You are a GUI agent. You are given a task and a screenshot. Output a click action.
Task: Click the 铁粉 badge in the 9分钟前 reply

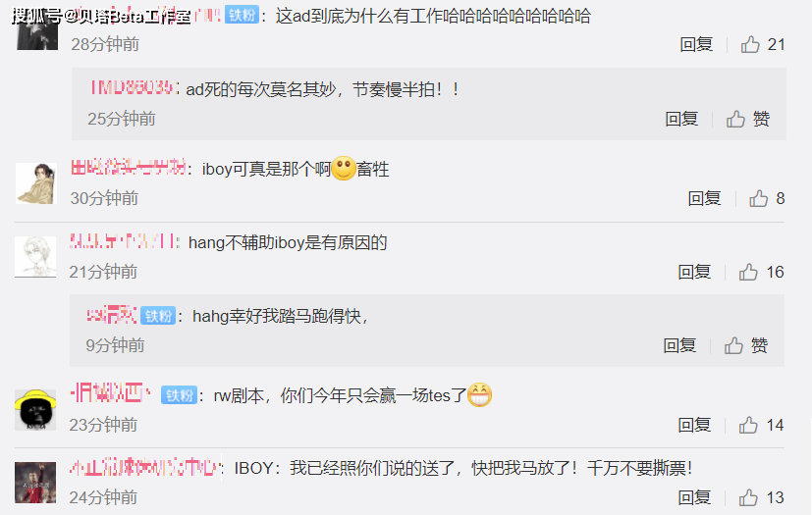click(x=158, y=316)
